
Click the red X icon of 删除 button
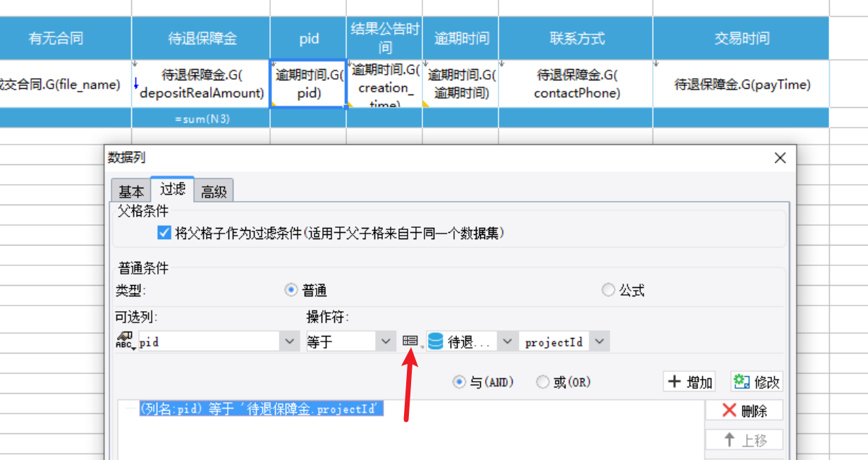pyautogui.click(x=729, y=411)
